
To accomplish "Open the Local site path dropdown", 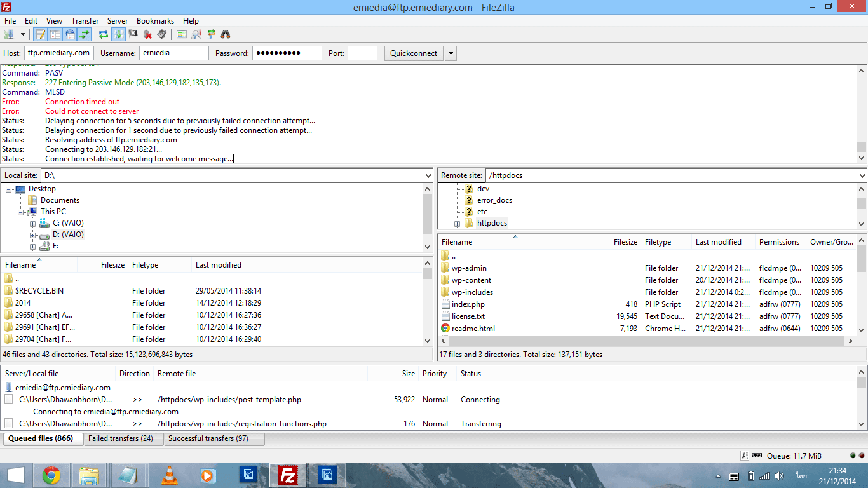I will (428, 175).
